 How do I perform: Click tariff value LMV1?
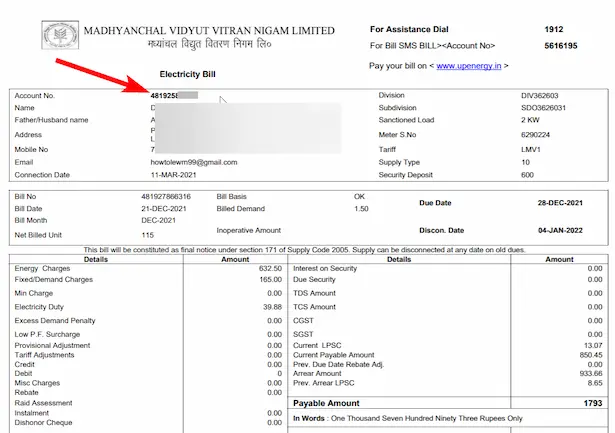[x=531, y=149]
